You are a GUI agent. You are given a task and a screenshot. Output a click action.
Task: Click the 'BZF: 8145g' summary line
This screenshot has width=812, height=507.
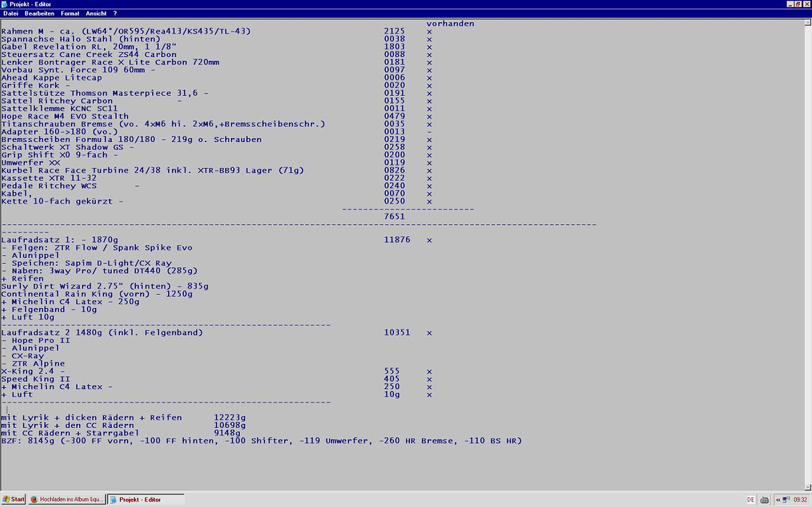[262, 441]
